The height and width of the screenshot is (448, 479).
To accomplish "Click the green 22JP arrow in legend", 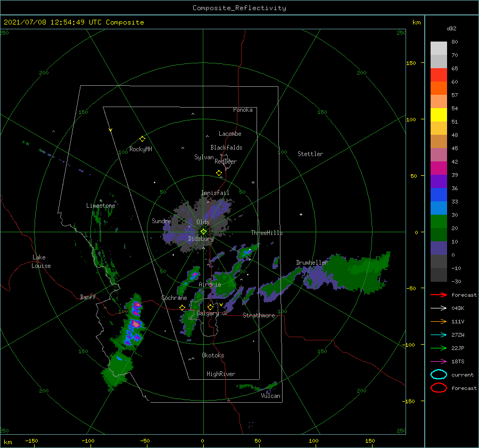I will click(x=439, y=348).
